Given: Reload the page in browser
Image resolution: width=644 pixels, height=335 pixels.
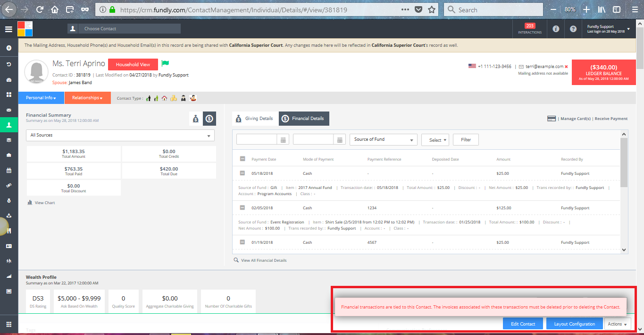Looking at the screenshot, I should pyautogui.click(x=40, y=9).
